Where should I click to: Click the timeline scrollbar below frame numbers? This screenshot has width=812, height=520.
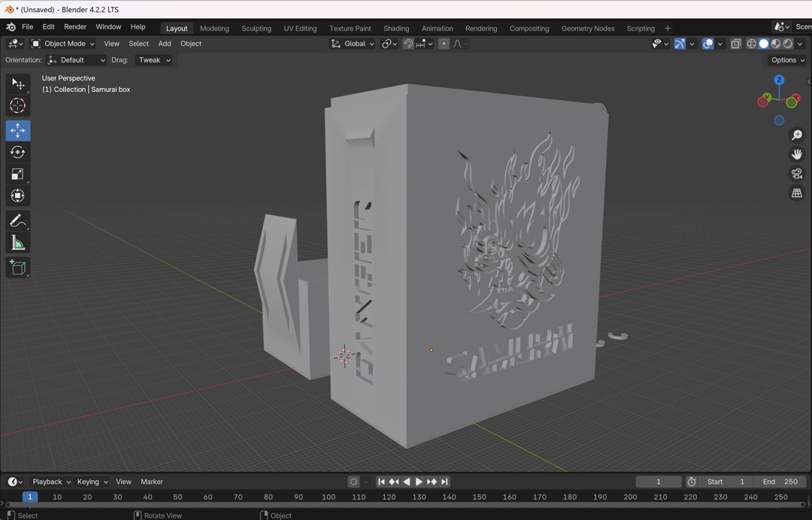coord(406,506)
